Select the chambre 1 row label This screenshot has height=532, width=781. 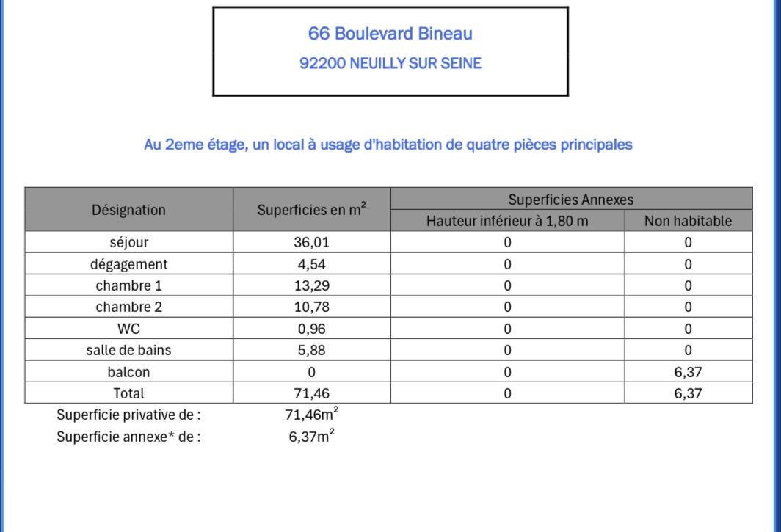pyautogui.click(x=128, y=285)
